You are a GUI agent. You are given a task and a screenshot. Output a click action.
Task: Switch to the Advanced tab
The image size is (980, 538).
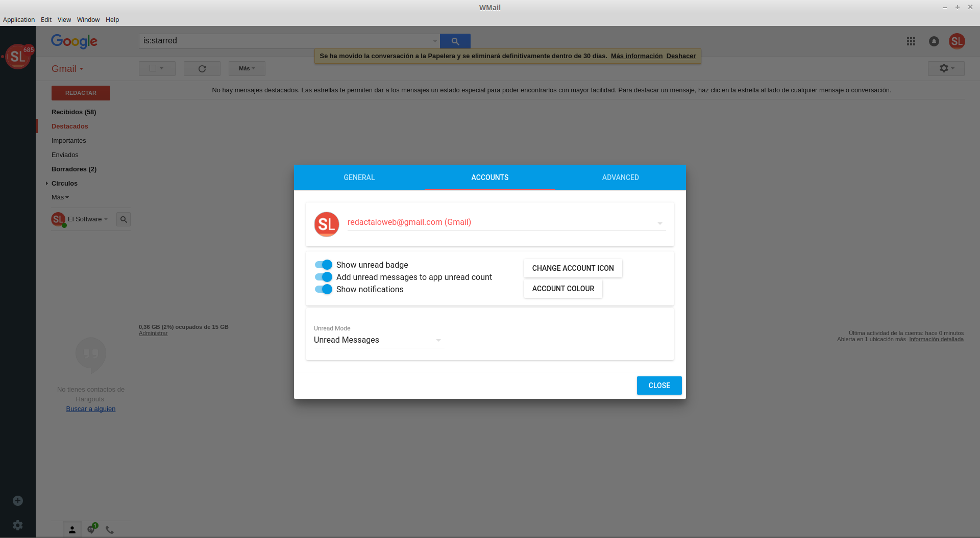[x=620, y=177]
